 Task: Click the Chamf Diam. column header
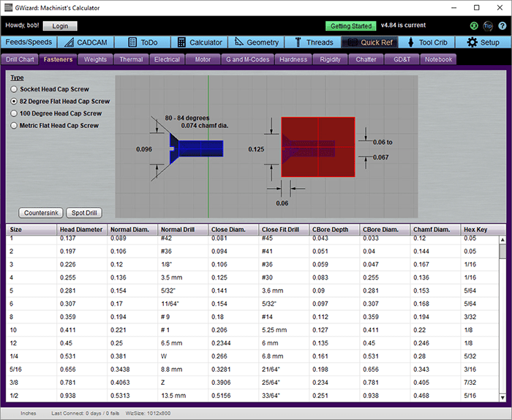(x=435, y=230)
